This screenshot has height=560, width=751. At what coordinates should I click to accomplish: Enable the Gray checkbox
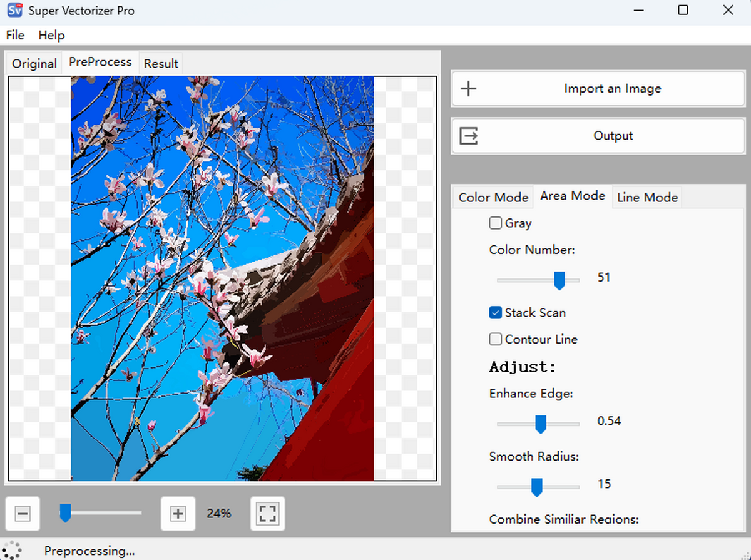pos(495,223)
